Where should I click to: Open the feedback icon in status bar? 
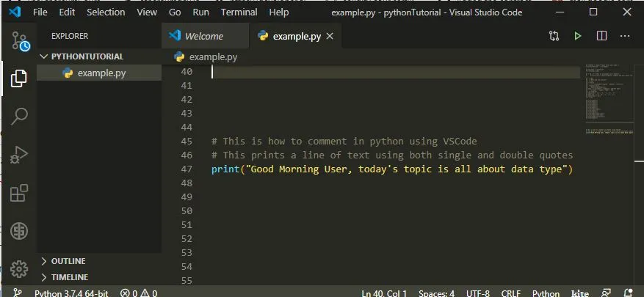[x=607, y=293]
